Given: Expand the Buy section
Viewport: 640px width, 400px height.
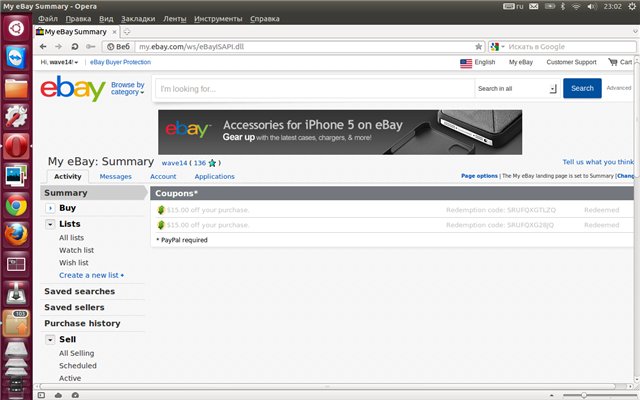Looking at the screenshot, I should (x=50, y=208).
